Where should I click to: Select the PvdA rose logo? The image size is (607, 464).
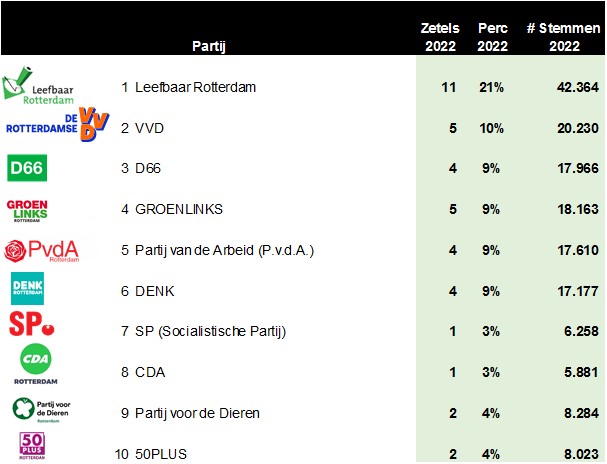(41, 251)
